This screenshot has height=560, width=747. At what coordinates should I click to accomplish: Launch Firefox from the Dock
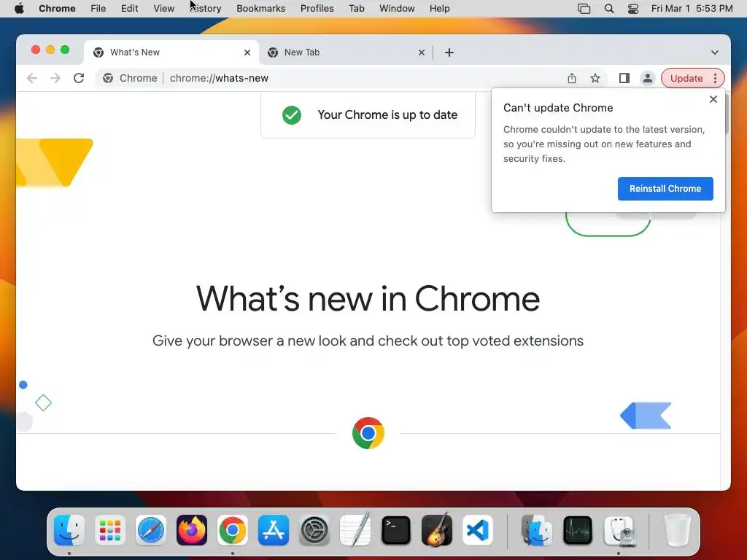192,530
